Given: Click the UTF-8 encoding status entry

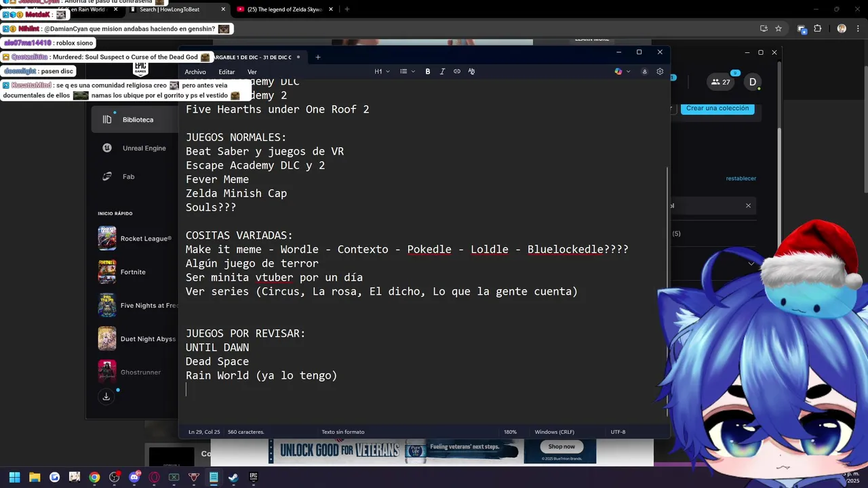Looking at the screenshot, I should pyautogui.click(x=618, y=432).
